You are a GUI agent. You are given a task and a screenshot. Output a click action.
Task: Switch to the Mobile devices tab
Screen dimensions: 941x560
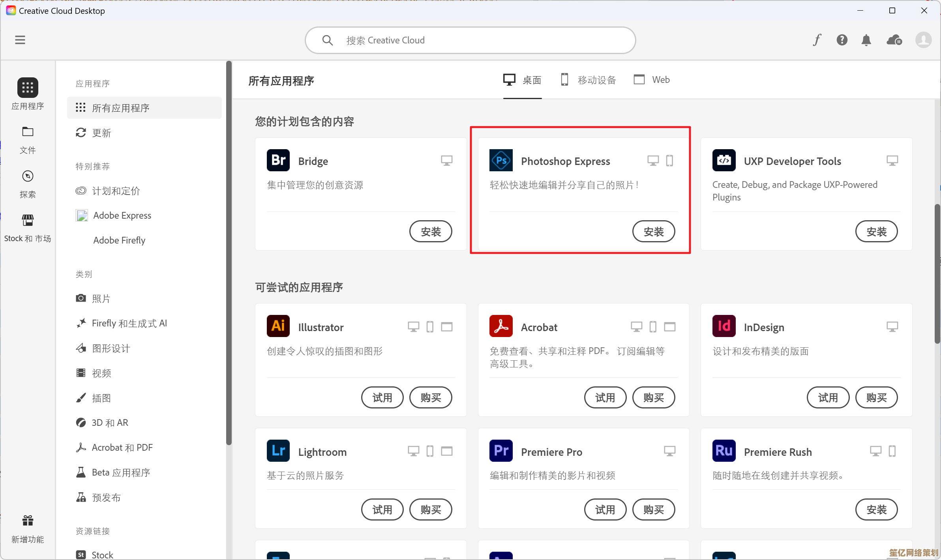point(588,80)
